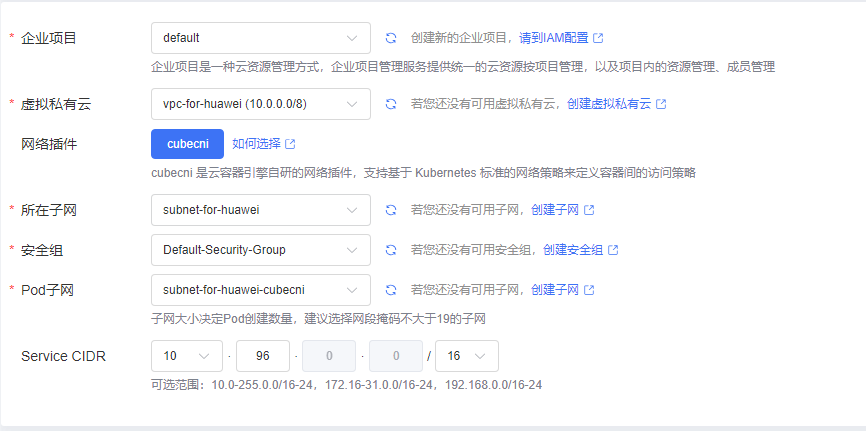The image size is (866, 431).
Task: Refresh the 所在子网 subnet list
Action: pos(391,210)
